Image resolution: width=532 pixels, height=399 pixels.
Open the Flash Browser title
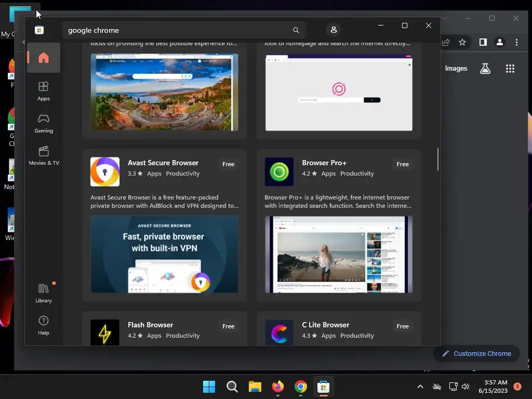click(151, 325)
